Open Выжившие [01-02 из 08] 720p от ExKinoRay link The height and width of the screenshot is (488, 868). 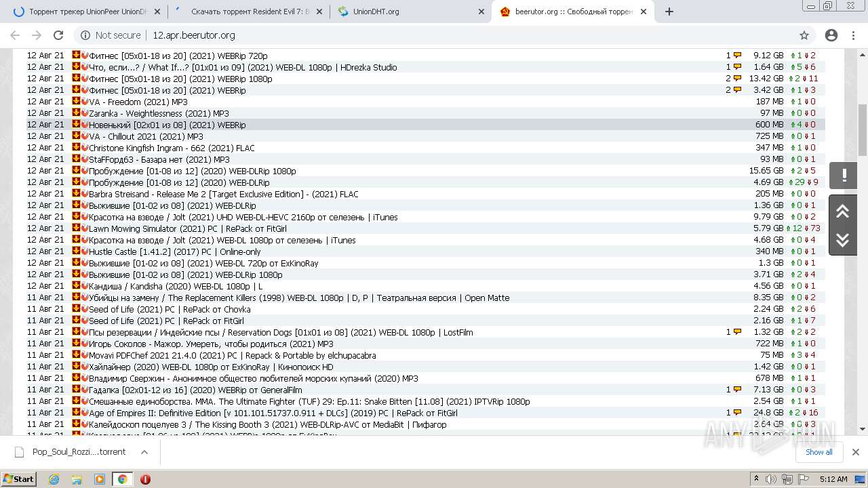[x=203, y=263]
